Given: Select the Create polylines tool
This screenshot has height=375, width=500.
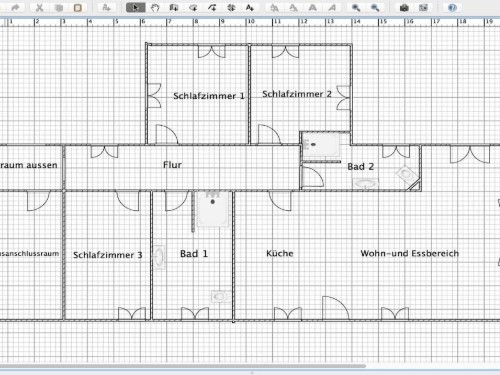Looking at the screenshot, I should click(x=212, y=7).
